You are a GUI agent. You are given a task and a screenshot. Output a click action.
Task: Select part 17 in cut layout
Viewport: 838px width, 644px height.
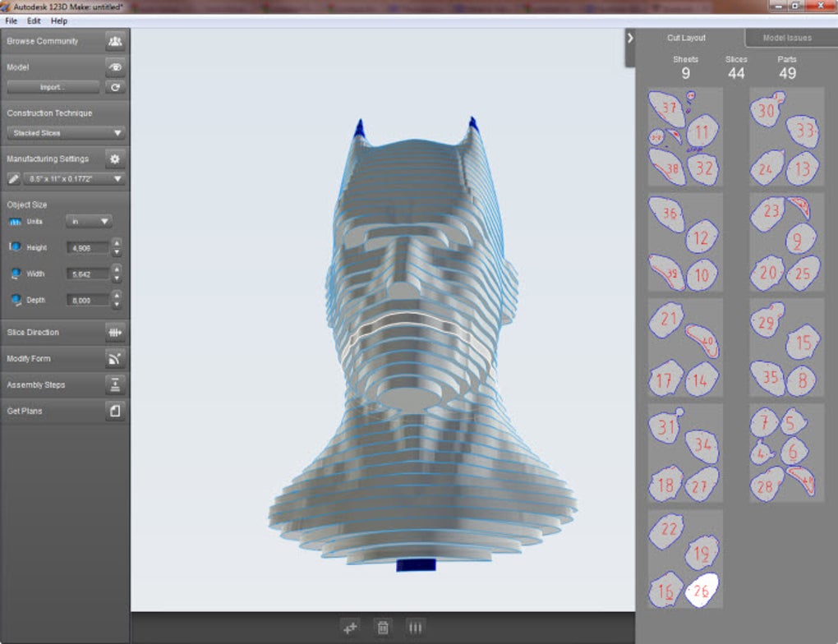pos(665,379)
